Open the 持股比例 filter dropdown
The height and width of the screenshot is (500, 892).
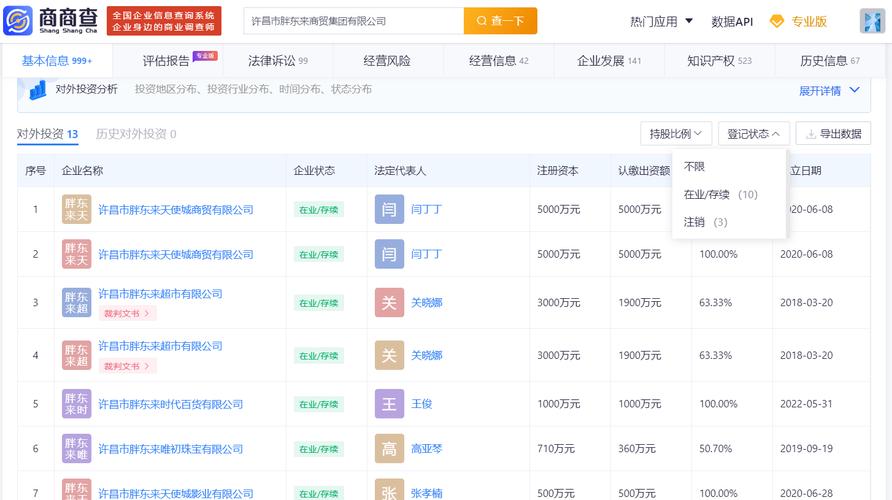coord(675,134)
